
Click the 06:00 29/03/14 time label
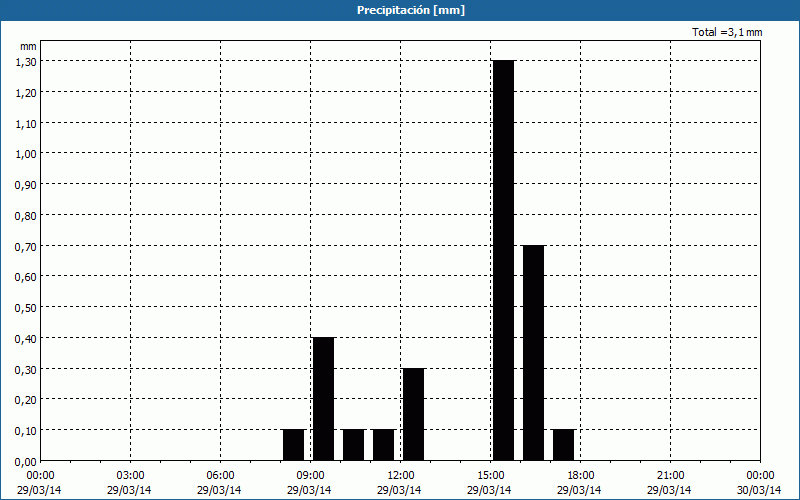219,483
